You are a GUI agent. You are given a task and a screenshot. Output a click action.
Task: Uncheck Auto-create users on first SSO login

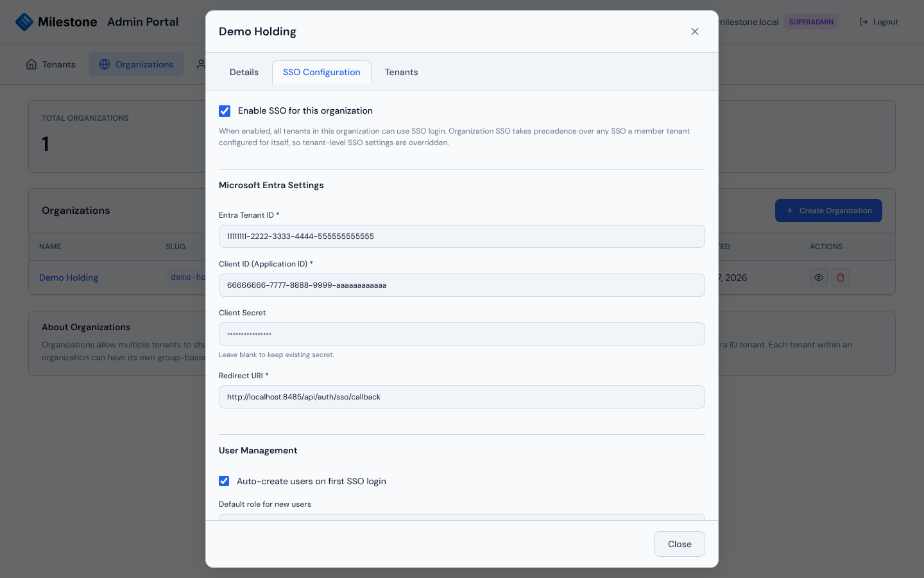[x=224, y=481]
